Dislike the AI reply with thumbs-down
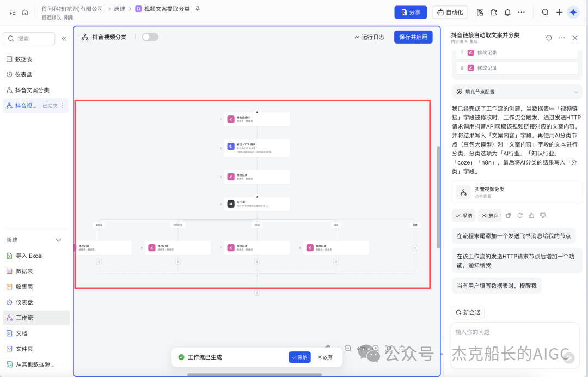588x377 pixels. click(543, 216)
